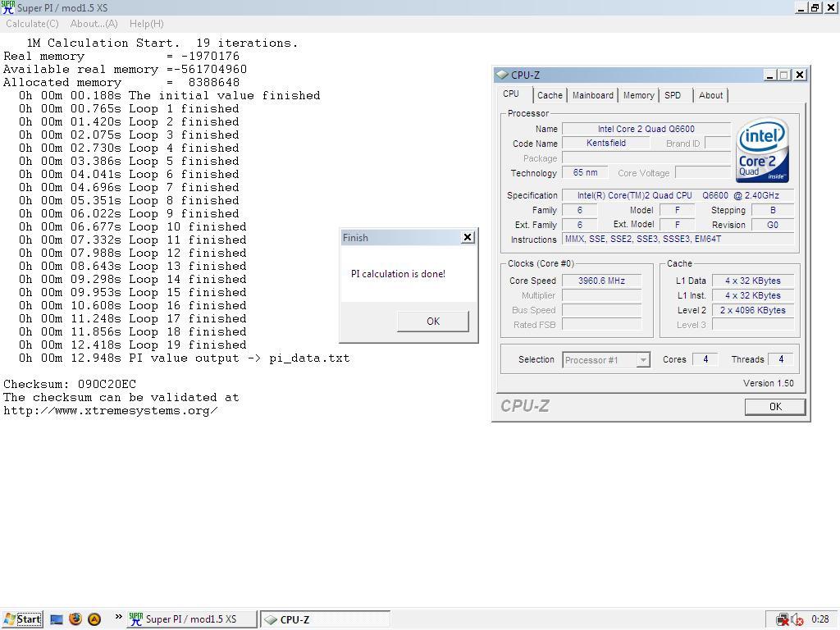
Task: Open the SPD tab
Action: [673, 95]
